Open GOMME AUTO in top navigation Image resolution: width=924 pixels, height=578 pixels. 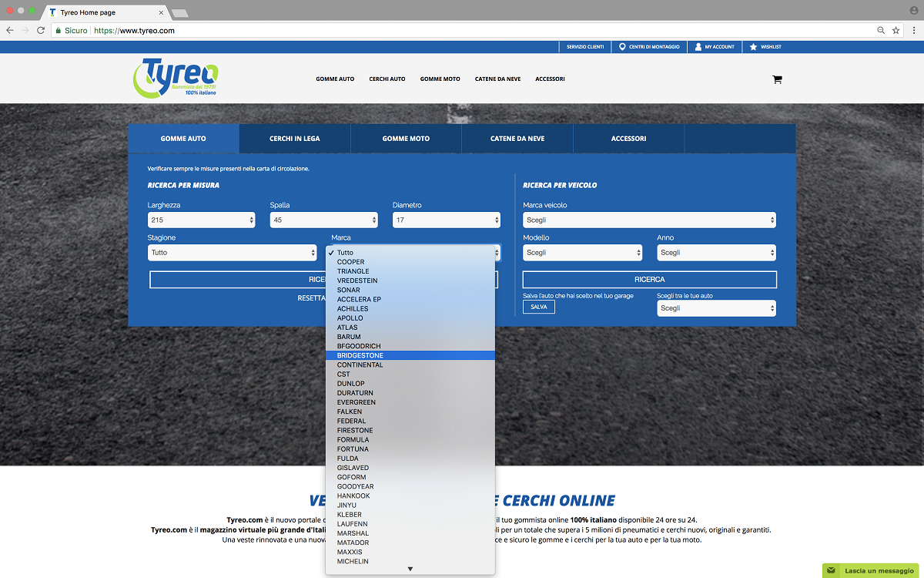[x=335, y=79]
